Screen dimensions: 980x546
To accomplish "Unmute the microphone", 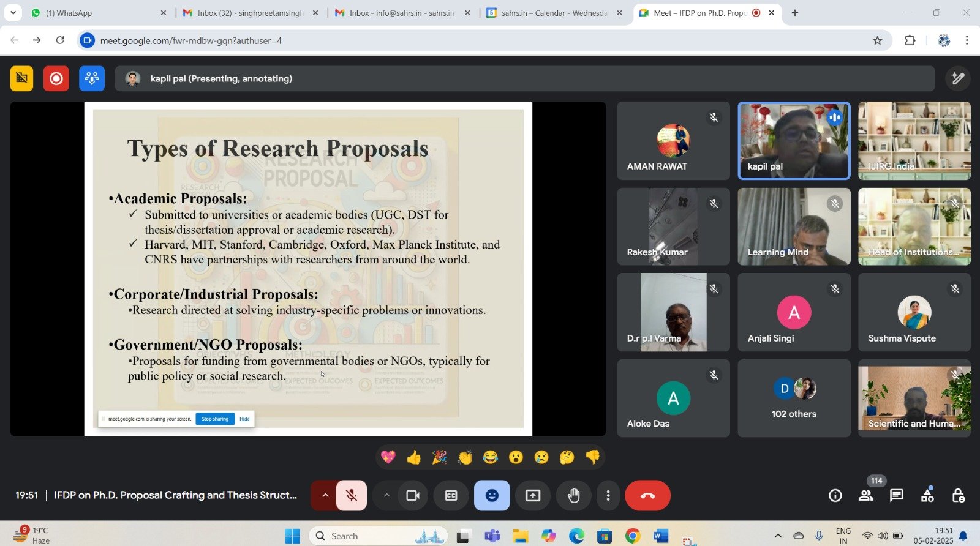I will [x=352, y=496].
